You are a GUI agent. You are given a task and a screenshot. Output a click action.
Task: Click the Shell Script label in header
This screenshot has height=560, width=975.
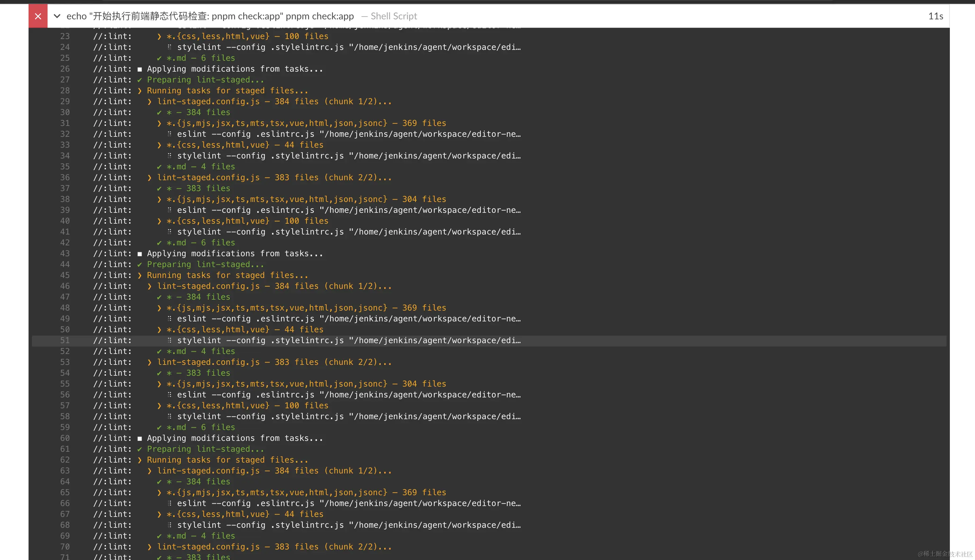tap(394, 16)
